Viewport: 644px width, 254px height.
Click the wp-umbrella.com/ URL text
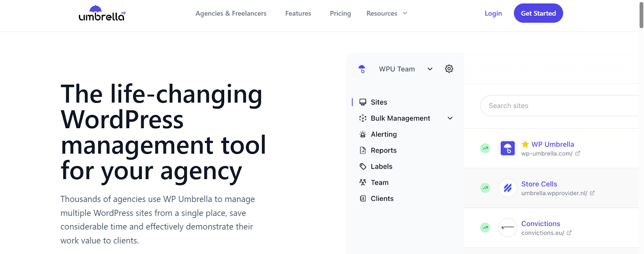click(x=547, y=154)
